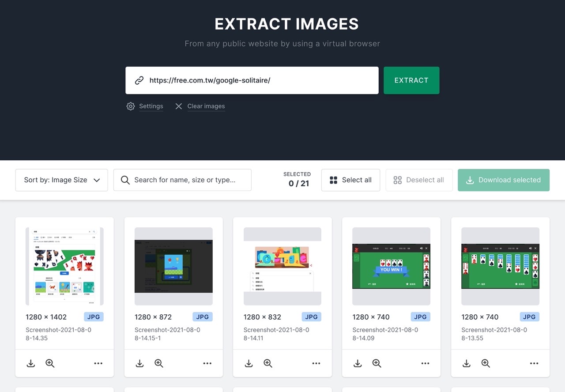The width and height of the screenshot is (565, 392).
Task: Click the magnifier icon in the search bar
Action: pyautogui.click(x=125, y=180)
